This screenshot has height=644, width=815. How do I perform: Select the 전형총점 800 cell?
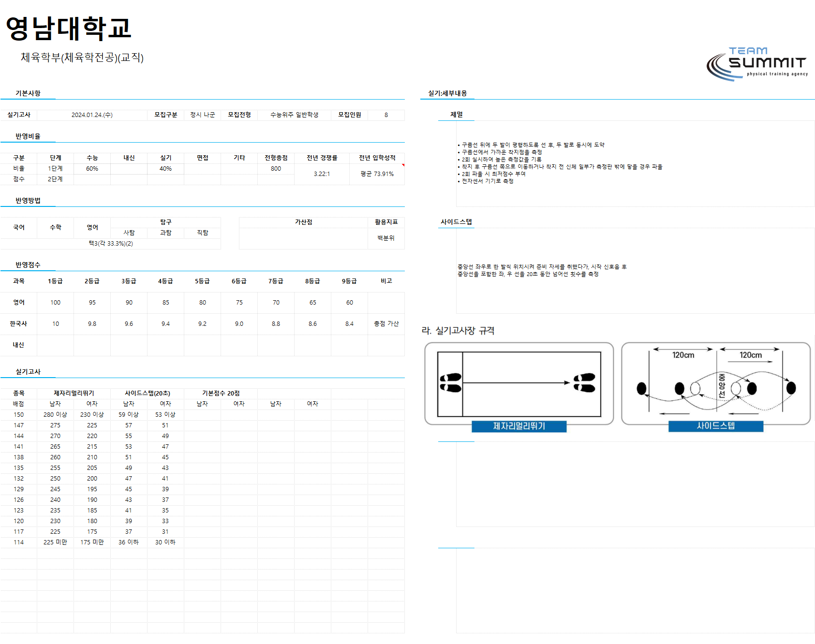[x=276, y=169]
